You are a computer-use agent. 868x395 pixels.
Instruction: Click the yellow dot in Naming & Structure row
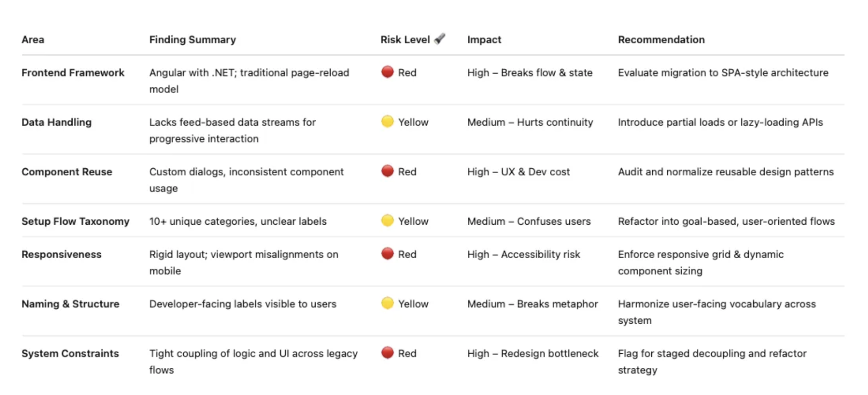[387, 303]
